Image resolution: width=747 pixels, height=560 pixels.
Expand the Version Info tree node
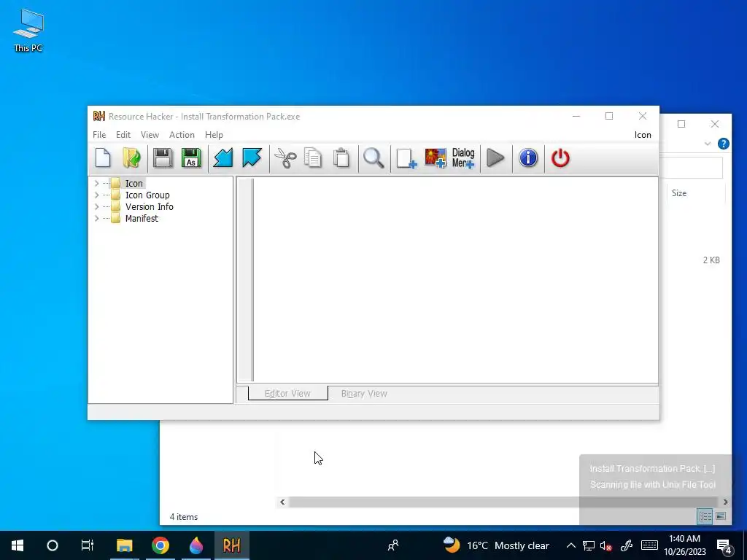(97, 206)
